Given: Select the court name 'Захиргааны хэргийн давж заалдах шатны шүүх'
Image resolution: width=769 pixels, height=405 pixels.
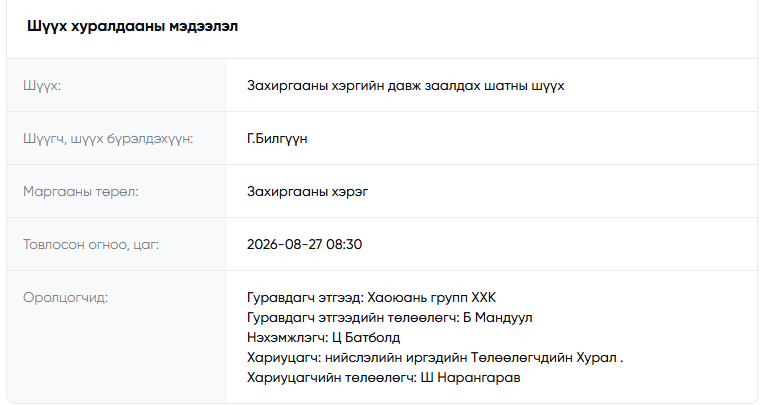Looking at the screenshot, I should [x=406, y=86].
